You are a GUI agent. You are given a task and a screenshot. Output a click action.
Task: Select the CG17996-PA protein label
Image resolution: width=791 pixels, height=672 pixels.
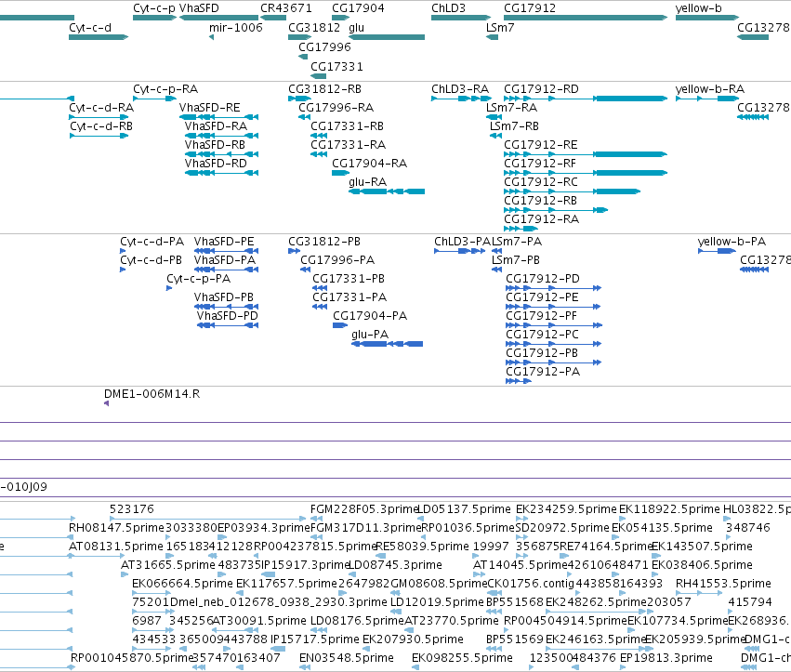(x=337, y=260)
